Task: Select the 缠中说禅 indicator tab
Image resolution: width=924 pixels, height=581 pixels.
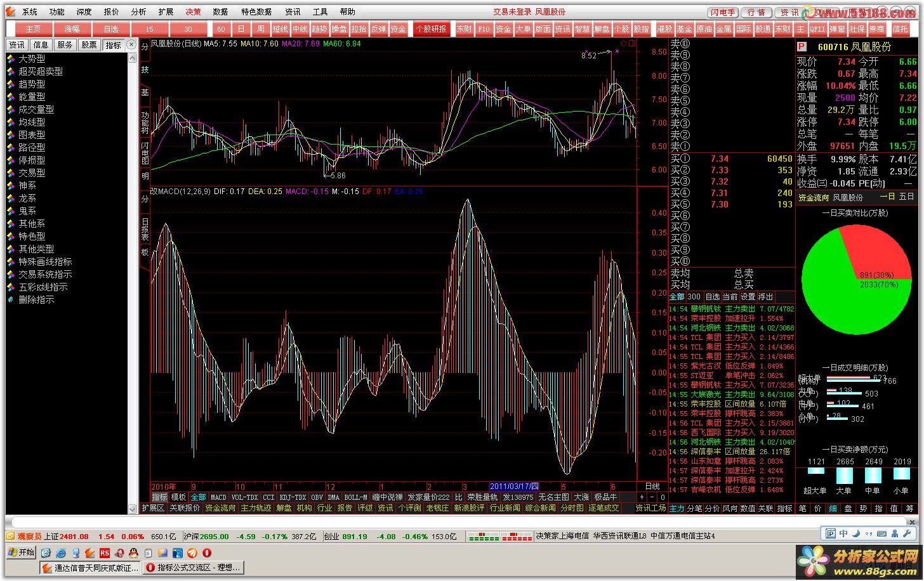Action: tap(387, 497)
